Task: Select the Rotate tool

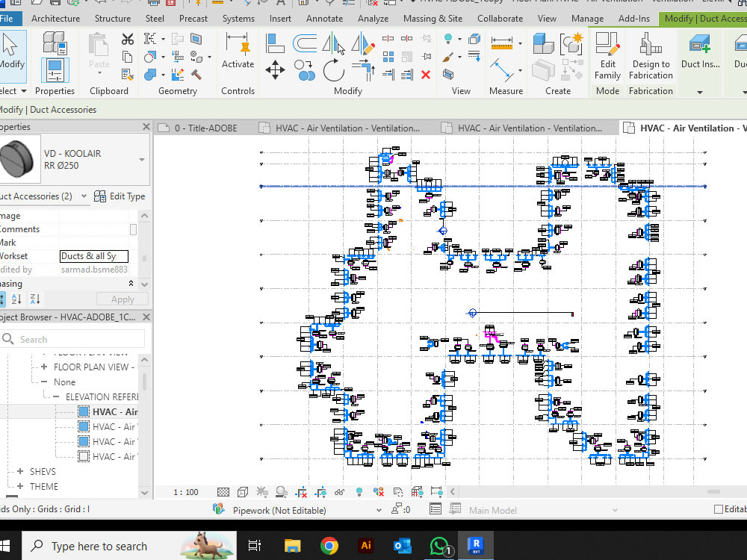Action: [333, 70]
